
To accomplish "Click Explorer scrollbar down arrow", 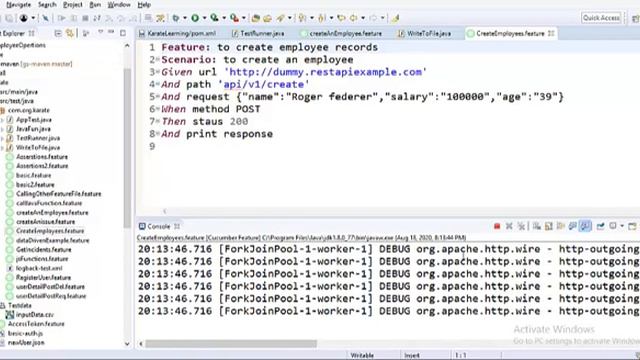I will [x=127, y=344].
